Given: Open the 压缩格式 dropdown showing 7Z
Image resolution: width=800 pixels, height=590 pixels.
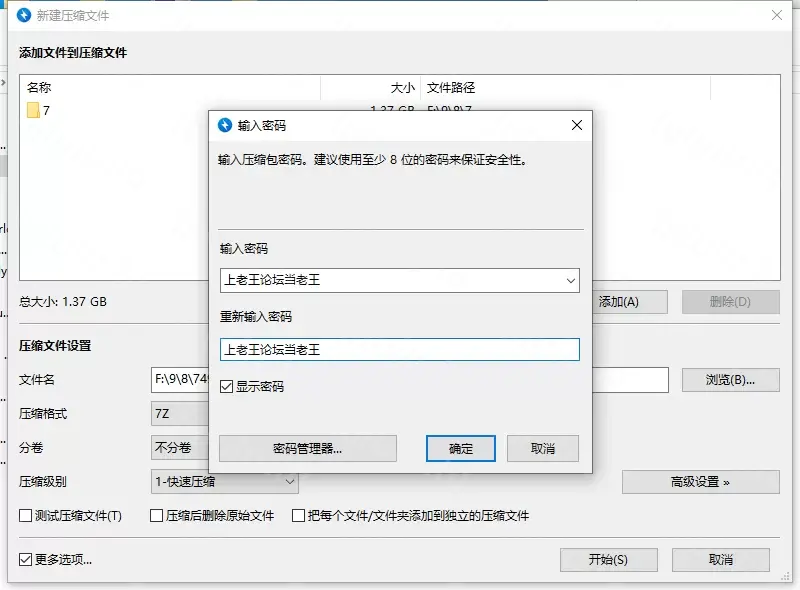Looking at the screenshot, I should pos(180,413).
